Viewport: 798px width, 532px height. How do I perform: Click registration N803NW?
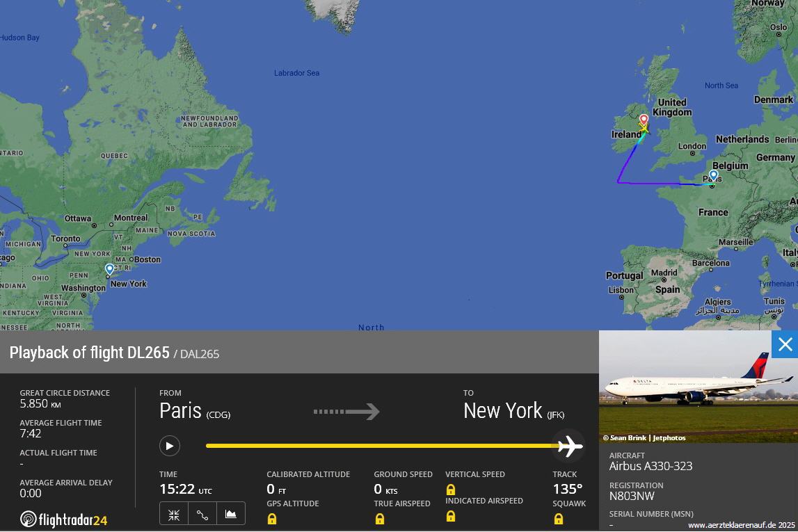coord(632,496)
